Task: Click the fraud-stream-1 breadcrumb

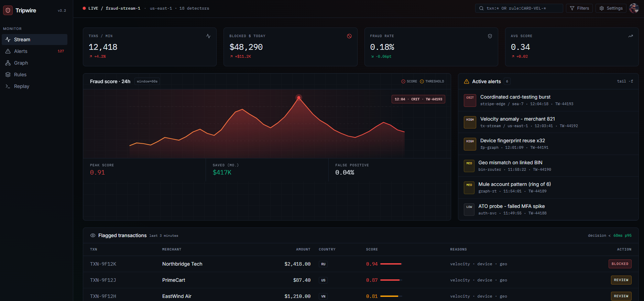Action: pyautogui.click(x=123, y=8)
